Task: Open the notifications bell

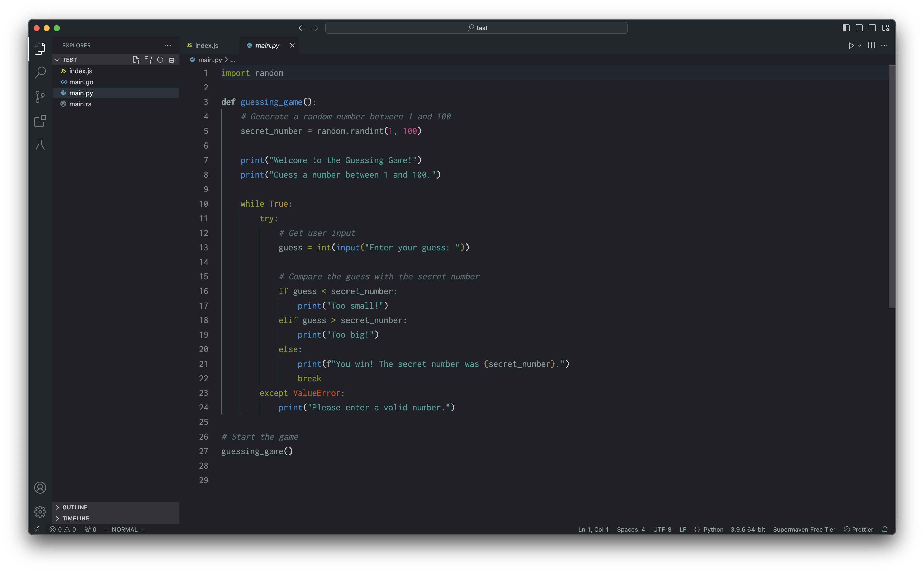Action: coord(885,529)
